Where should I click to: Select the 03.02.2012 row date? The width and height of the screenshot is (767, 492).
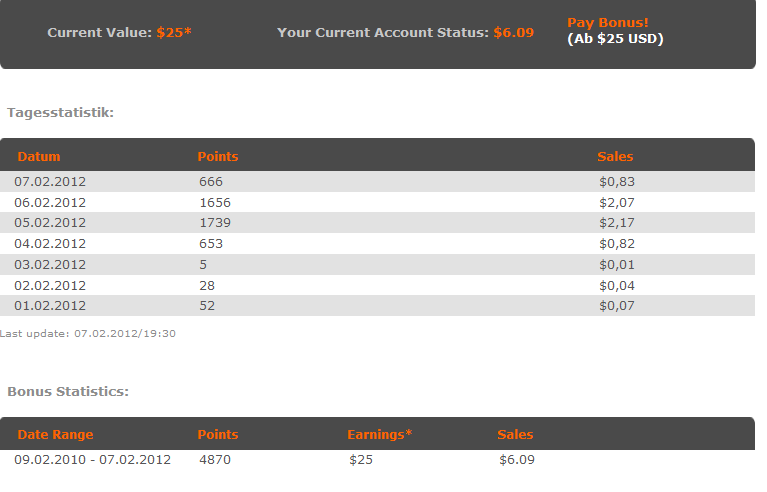[50, 264]
